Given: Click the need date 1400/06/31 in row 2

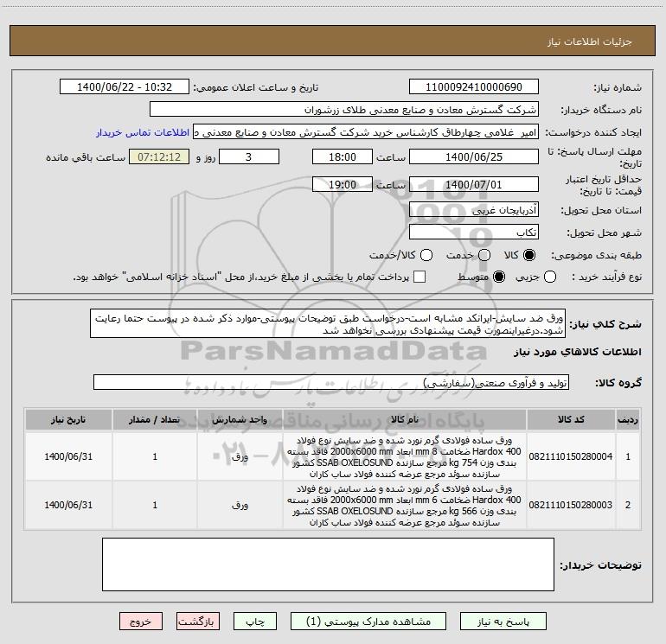Looking at the screenshot, I should point(68,505).
